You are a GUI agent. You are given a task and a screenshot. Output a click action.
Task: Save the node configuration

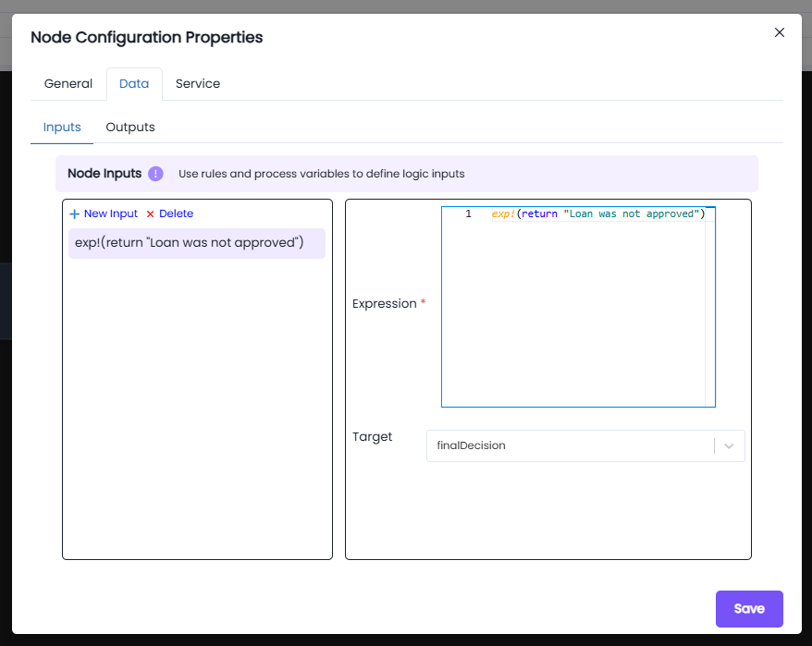pos(749,609)
